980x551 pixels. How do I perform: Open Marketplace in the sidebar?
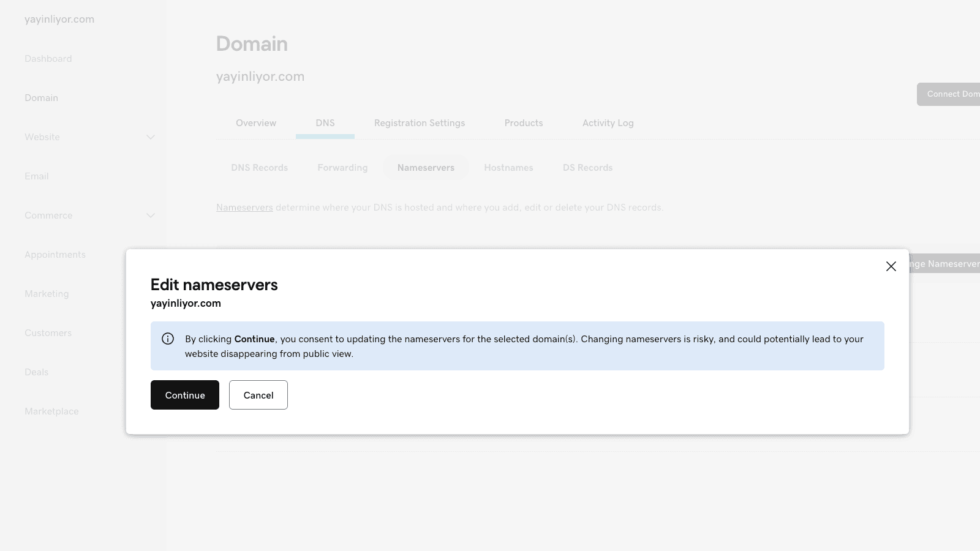pos(51,411)
